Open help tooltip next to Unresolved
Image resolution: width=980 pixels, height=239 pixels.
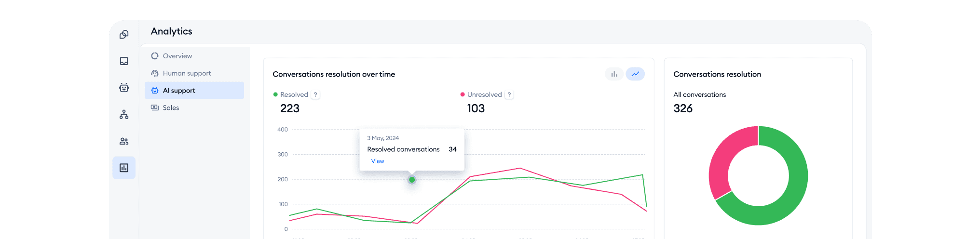[509, 95]
